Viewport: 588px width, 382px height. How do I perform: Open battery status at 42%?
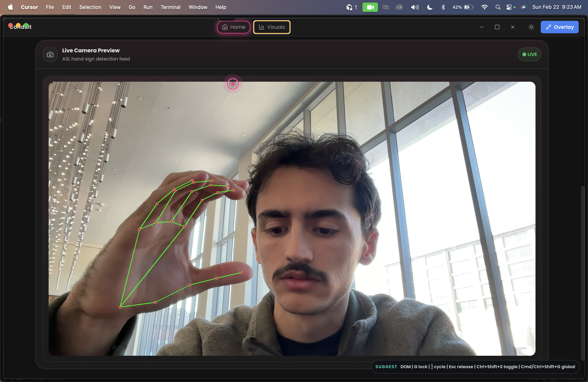(463, 7)
